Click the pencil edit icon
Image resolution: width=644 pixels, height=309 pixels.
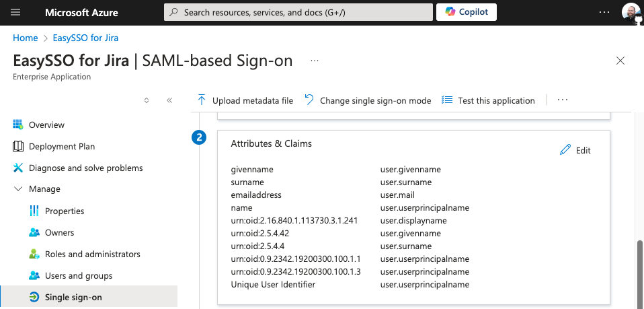[x=565, y=149]
